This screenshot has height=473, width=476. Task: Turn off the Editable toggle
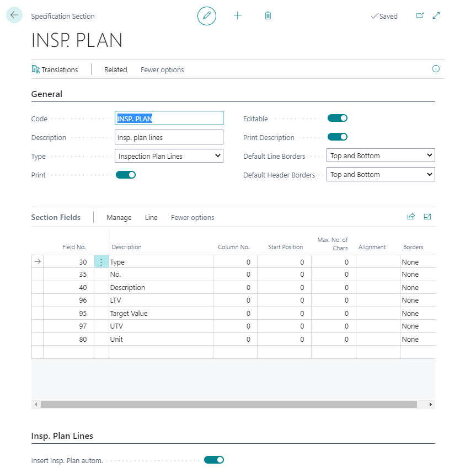point(337,118)
